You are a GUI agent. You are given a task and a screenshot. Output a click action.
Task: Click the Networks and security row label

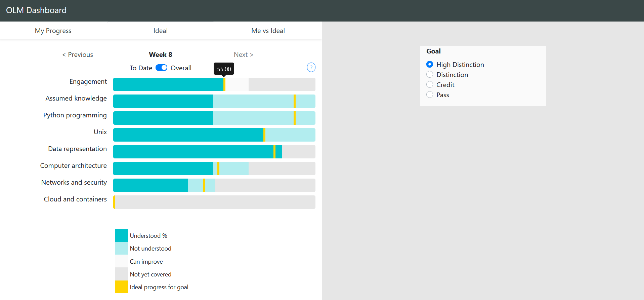(74, 182)
